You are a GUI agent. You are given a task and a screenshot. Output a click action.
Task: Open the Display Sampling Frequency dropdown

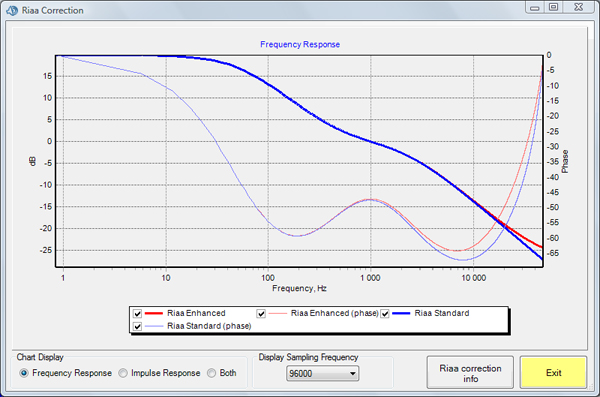pos(322,373)
